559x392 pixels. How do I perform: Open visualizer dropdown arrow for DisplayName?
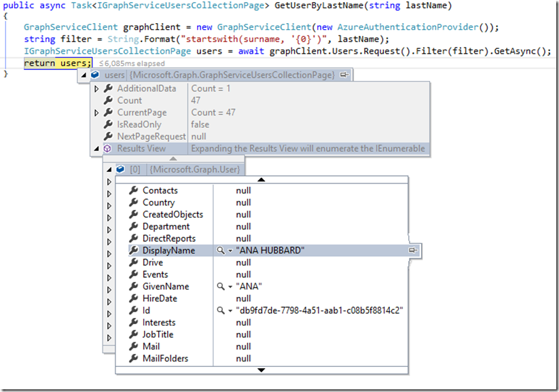point(230,251)
